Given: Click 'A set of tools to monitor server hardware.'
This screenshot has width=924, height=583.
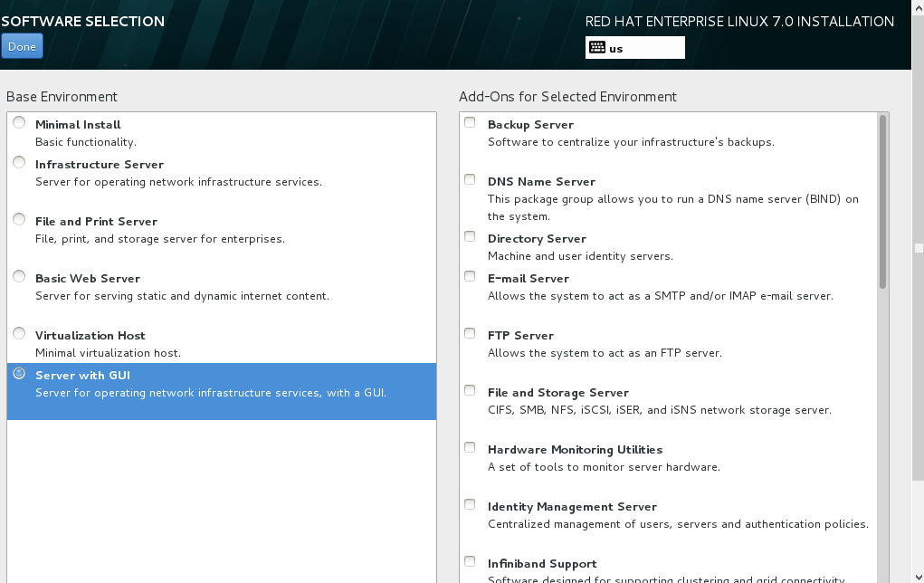Looking at the screenshot, I should (x=604, y=467).
